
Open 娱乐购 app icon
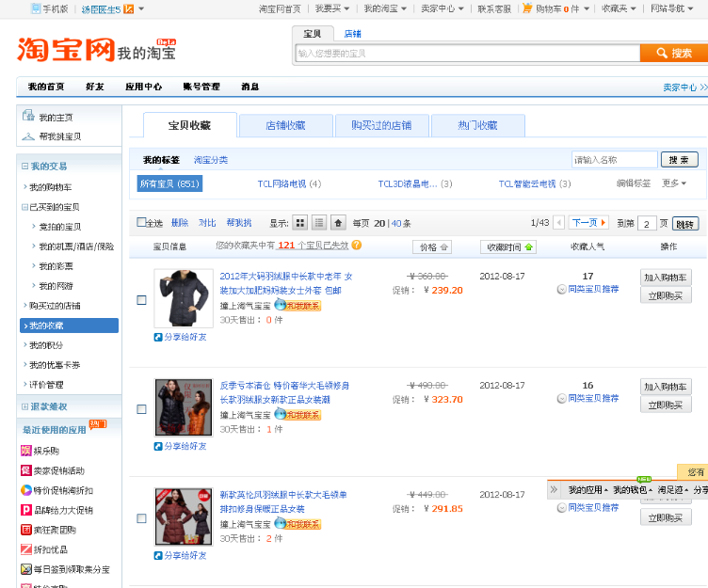click(26, 451)
